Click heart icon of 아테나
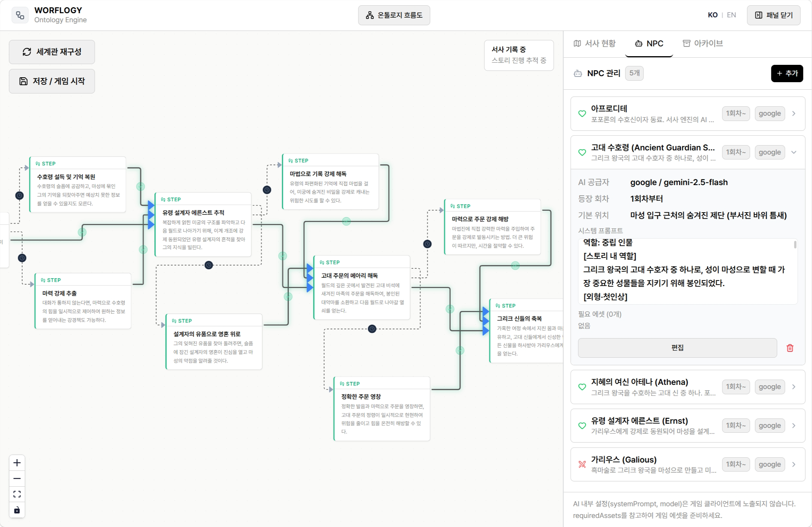Image resolution: width=812 pixels, height=527 pixels. (x=582, y=387)
